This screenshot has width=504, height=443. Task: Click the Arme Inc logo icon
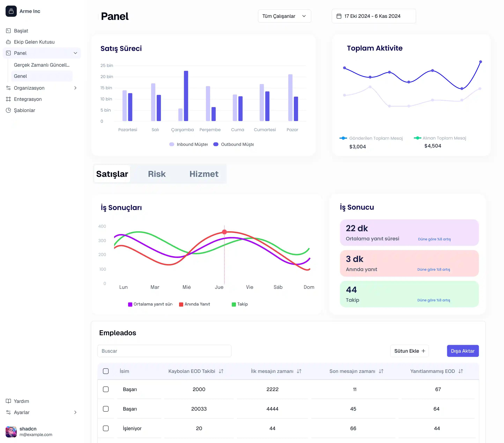coord(11,11)
